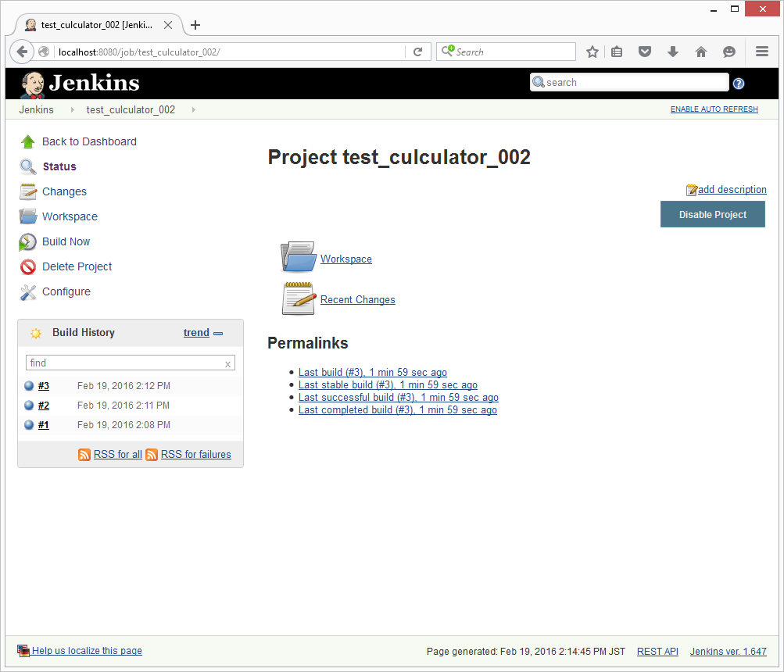The height and width of the screenshot is (672, 784).
Task: Click the Configure tools icon
Action: (x=28, y=292)
